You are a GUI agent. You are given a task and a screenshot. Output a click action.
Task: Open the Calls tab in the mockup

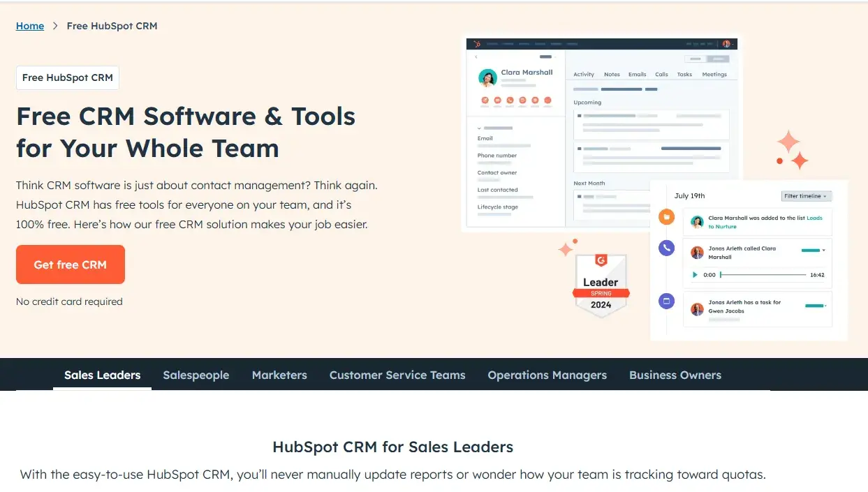coord(661,74)
